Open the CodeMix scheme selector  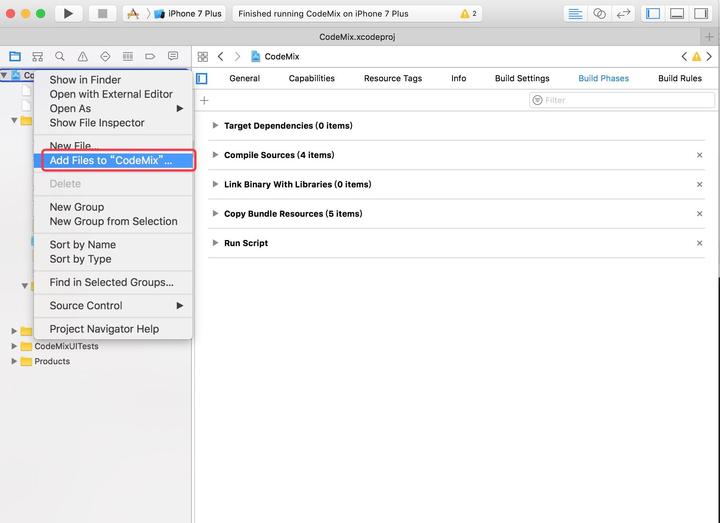click(x=133, y=14)
